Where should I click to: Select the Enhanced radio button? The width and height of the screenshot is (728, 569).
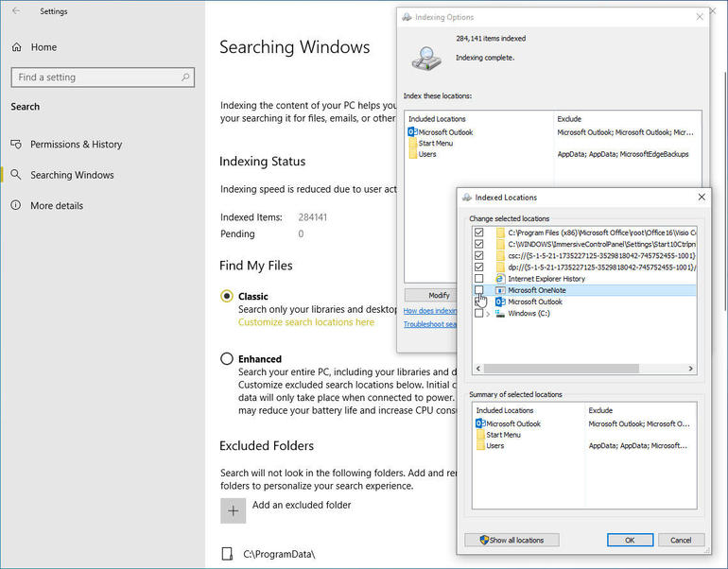[227, 359]
